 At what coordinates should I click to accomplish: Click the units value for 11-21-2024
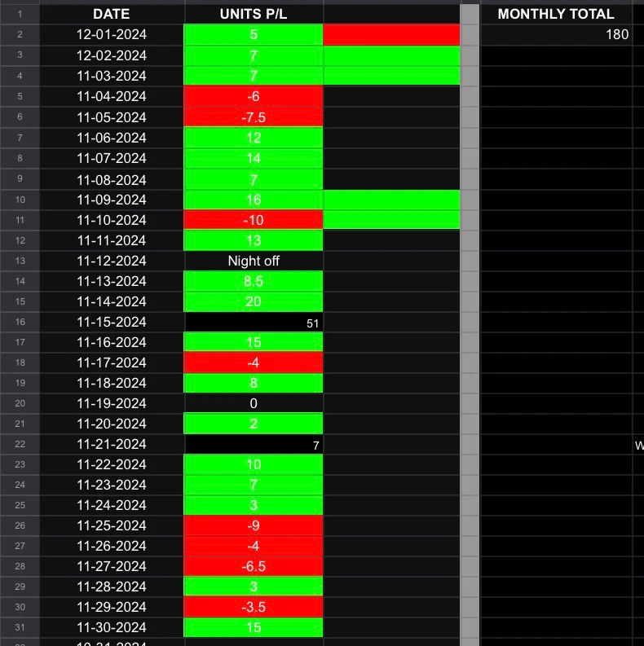254,444
